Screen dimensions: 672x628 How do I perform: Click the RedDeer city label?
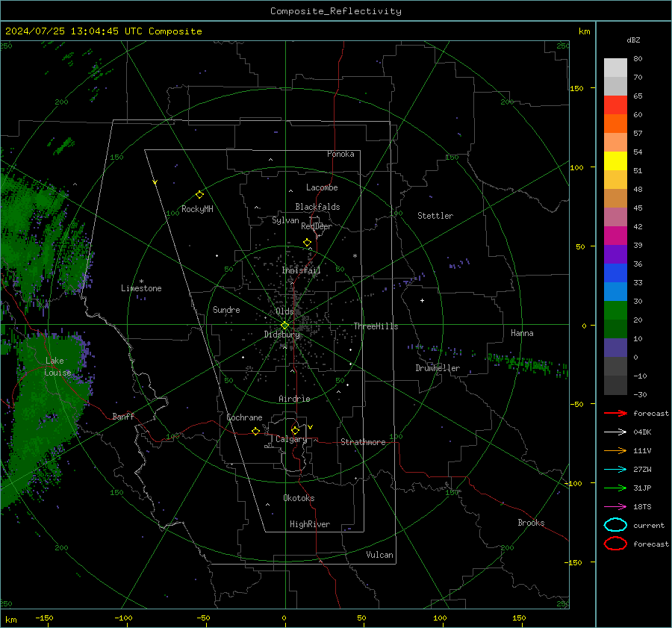click(317, 226)
